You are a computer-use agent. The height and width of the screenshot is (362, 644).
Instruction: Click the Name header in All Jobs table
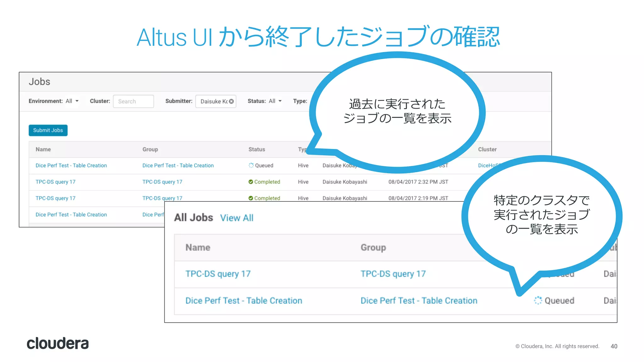point(198,248)
